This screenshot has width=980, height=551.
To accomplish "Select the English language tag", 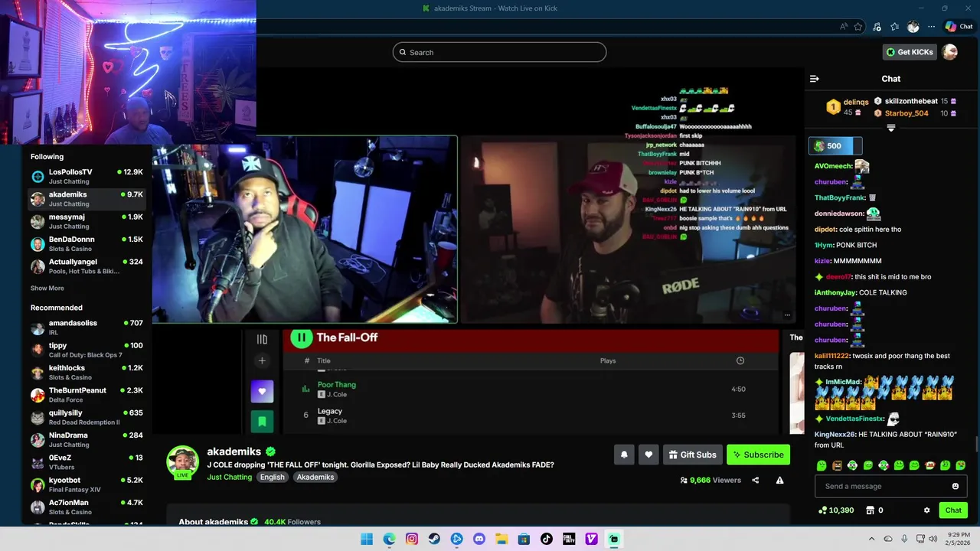I will tap(272, 477).
